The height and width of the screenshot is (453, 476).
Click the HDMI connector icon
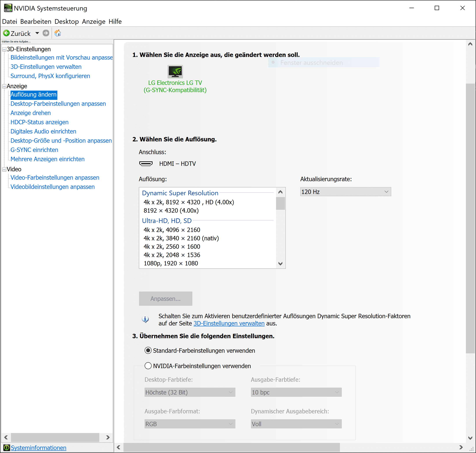click(x=146, y=164)
